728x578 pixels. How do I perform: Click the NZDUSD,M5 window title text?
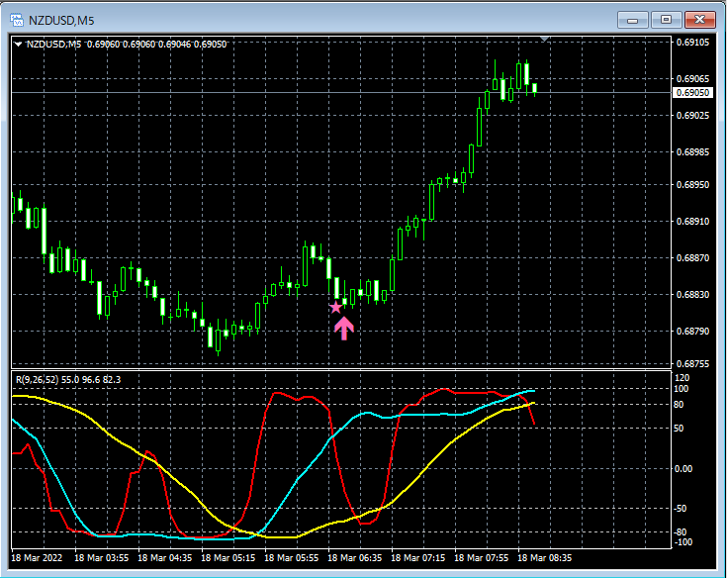tap(61, 21)
